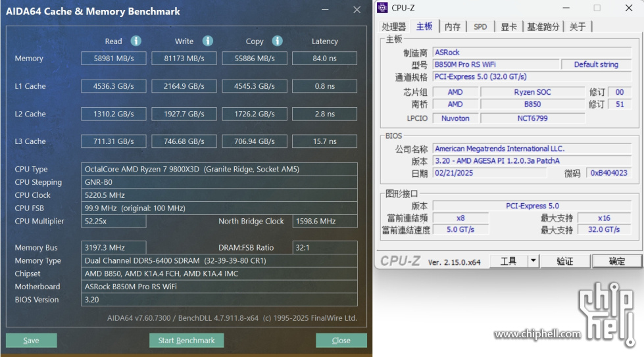Click Memory Bus value 3197.3 MHz
This screenshot has height=357, width=644.
(x=114, y=247)
